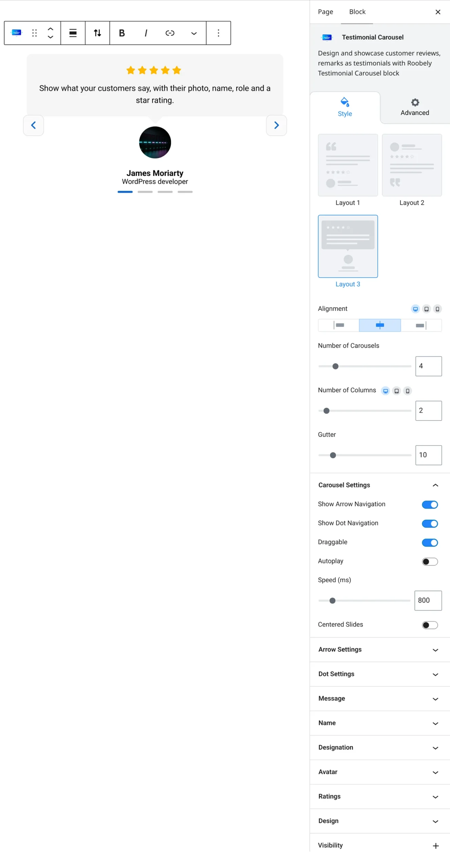Disable the Draggable switch

click(430, 542)
